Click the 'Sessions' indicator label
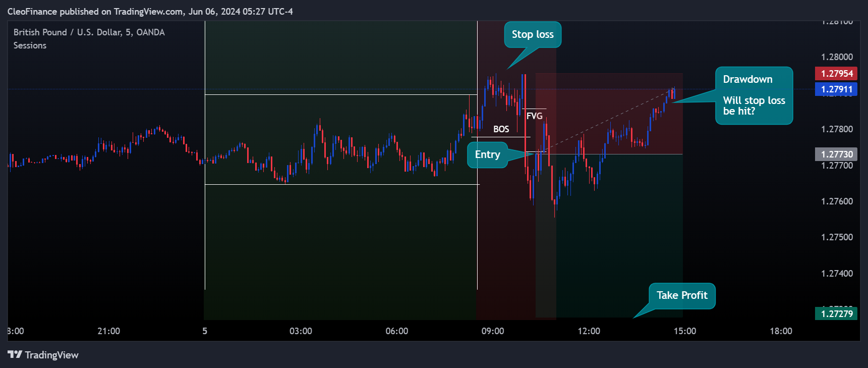Image resolution: width=868 pixels, height=368 pixels. pos(30,45)
